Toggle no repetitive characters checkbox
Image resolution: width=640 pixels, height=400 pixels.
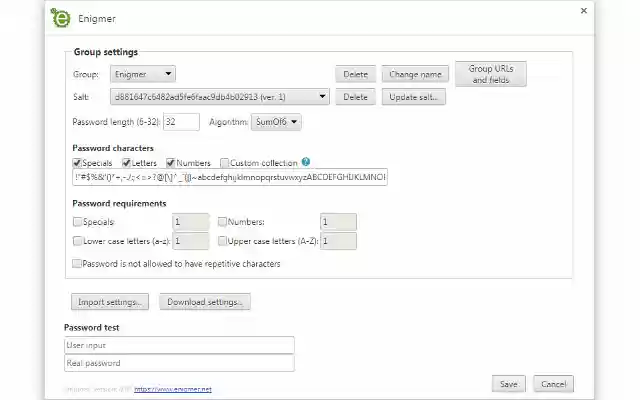77,263
